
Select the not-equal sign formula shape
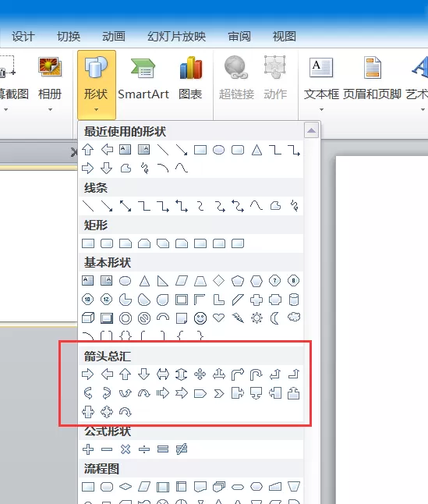182,449
